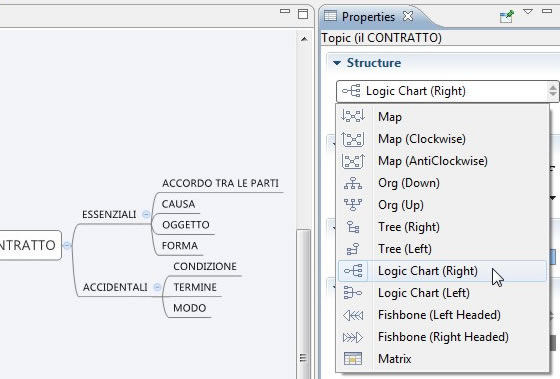Click the pin properties view icon

point(507,16)
